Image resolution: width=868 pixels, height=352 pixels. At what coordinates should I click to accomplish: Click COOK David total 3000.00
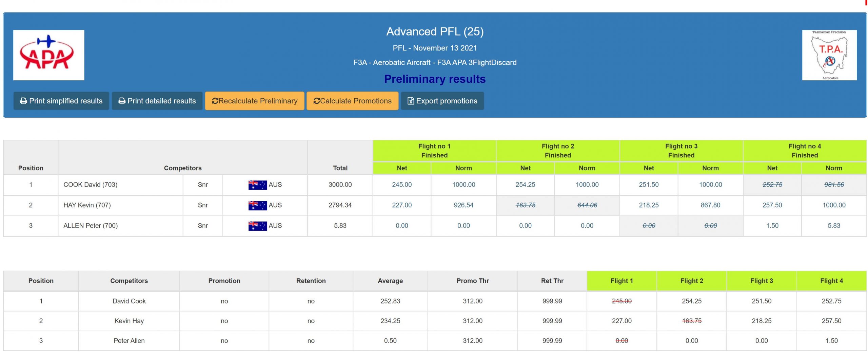(x=340, y=185)
